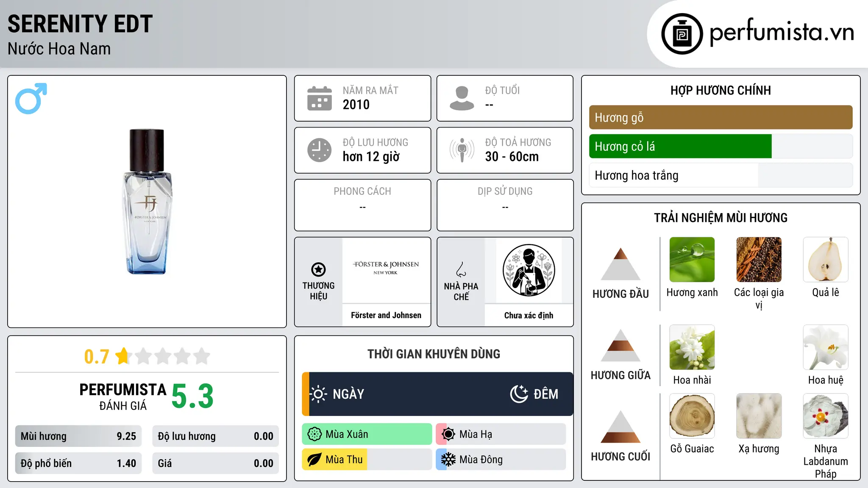Click the DỊP SỬ DỤNG occasion card

coord(505,205)
